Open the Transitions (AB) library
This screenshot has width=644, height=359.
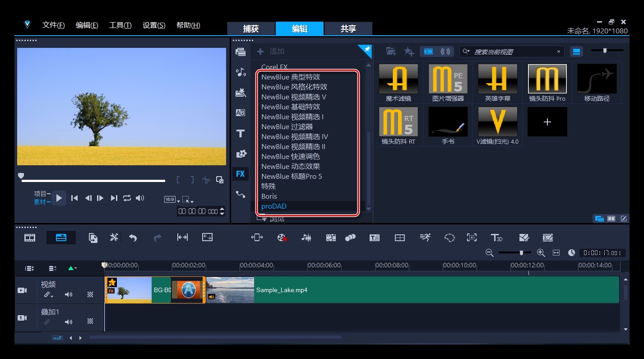tap(241, 113)
